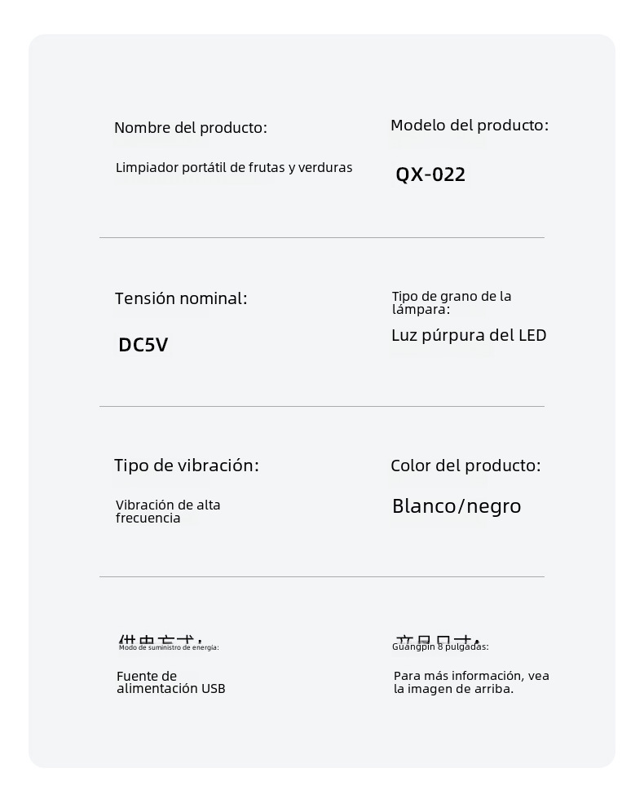This screenshot has height=812, width=644.
Task: Click the "Tipo de grano de la lámpara:" label
Action: pyautogui.click(x=451, y=302)
